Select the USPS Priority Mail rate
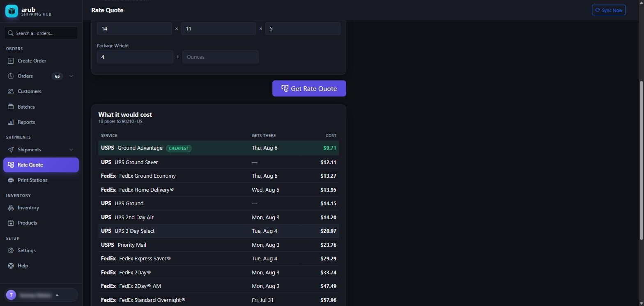The image size is (644, 306). (x=218, y=245)
